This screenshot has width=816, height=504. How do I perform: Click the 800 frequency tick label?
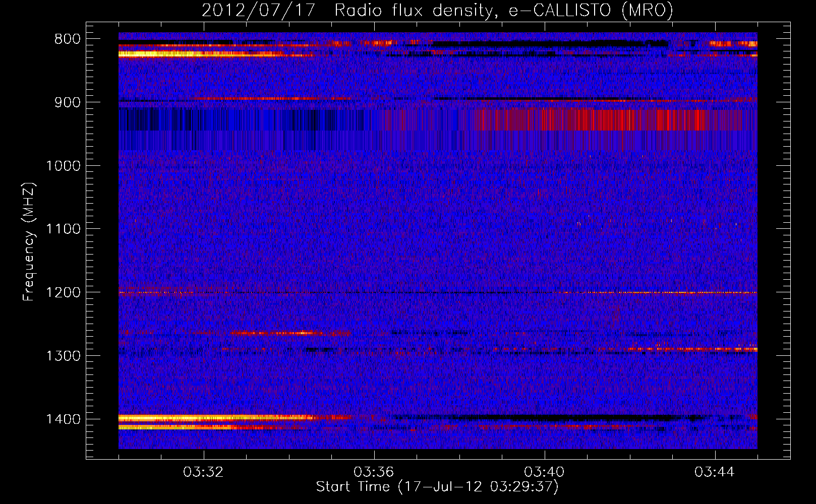tap(68, 39)
